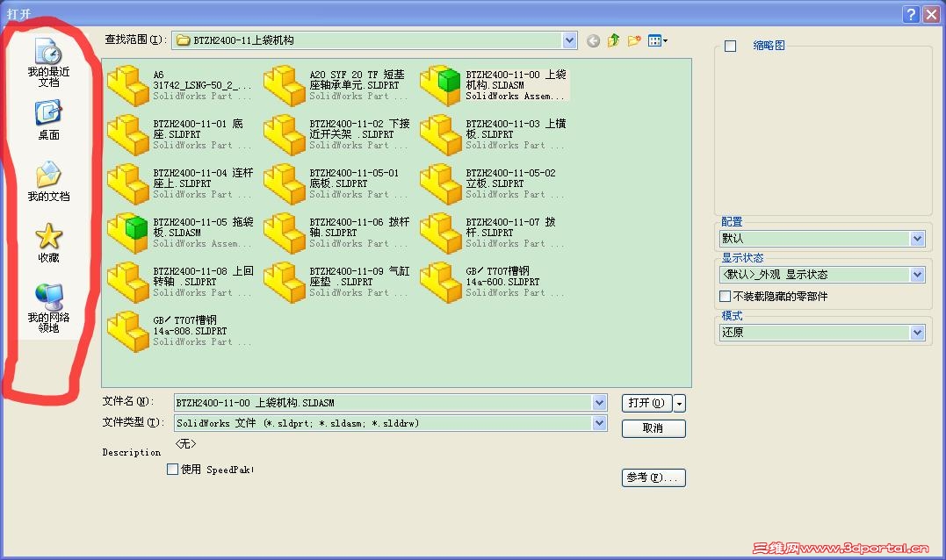Viewport: 946px width, 560px height.
Task: Create a new folder
Action: [x=633, y=40]
